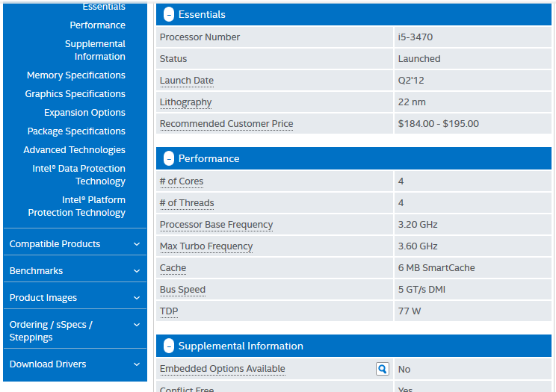
Task: Expand the Benchmarks chevron
Action: (x=137, y=271)
